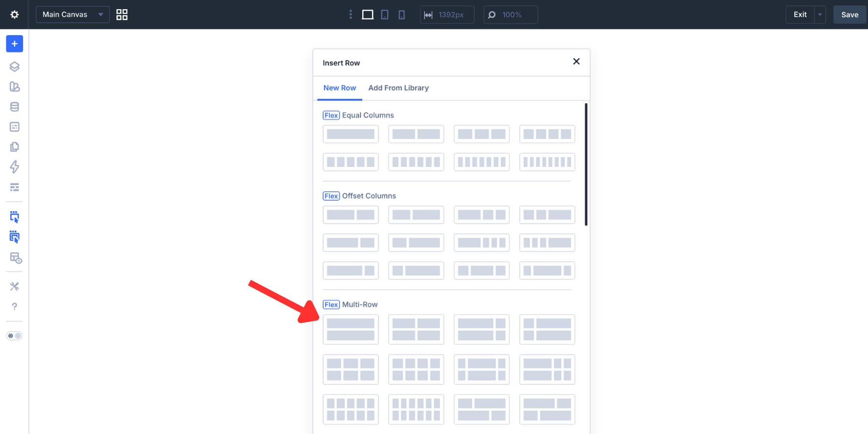Open the settings gear in the top bar
Image resolution: width=868 pixels, height=434 pixels.
point(14,14)
